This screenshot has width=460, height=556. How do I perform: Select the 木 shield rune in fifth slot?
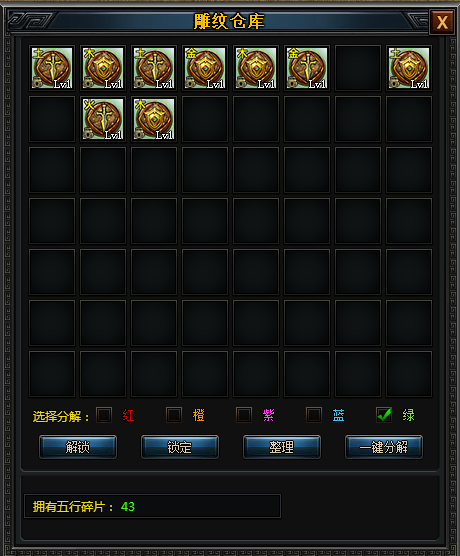[256, 68]
